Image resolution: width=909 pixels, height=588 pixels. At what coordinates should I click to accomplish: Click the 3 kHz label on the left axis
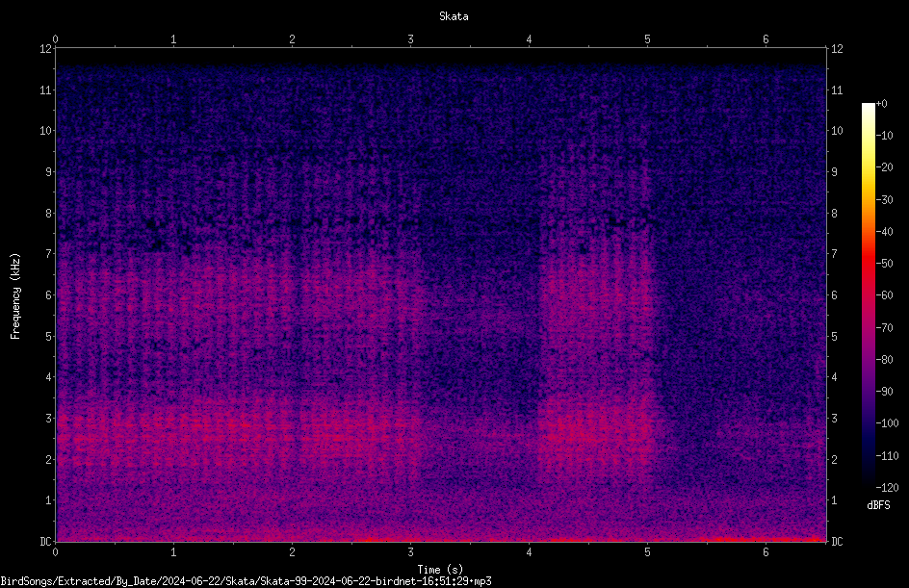tap(48, 419)
